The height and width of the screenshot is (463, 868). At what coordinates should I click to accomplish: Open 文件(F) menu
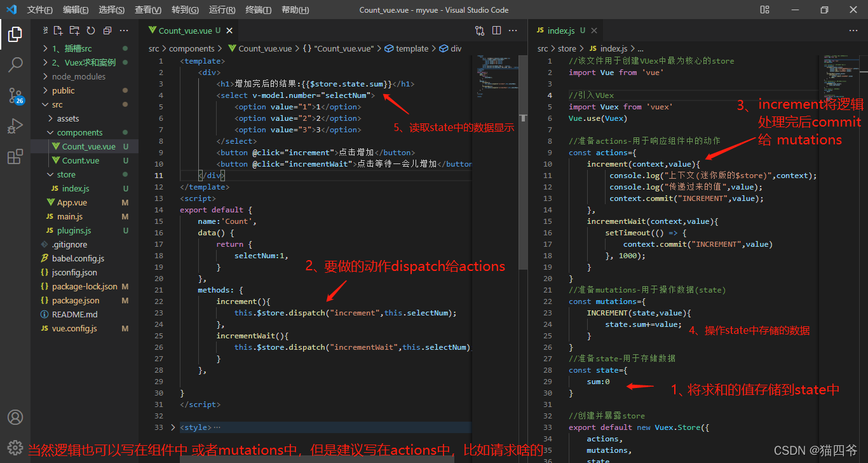pyautogui.click(x=40, y=10)
